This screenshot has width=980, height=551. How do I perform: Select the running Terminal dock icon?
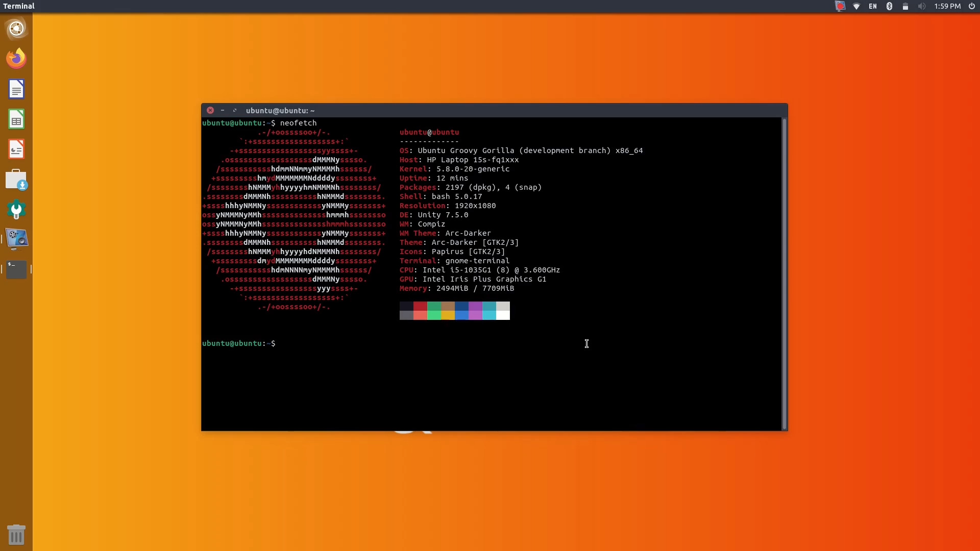pos(16,269)
